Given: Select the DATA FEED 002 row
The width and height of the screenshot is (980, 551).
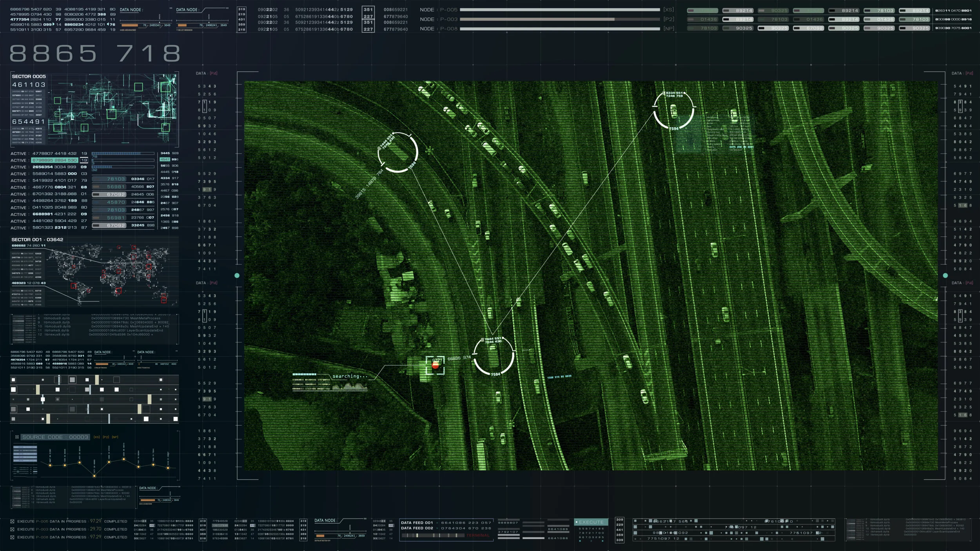Looking at the screenshot, I should [x=446, y=528].
